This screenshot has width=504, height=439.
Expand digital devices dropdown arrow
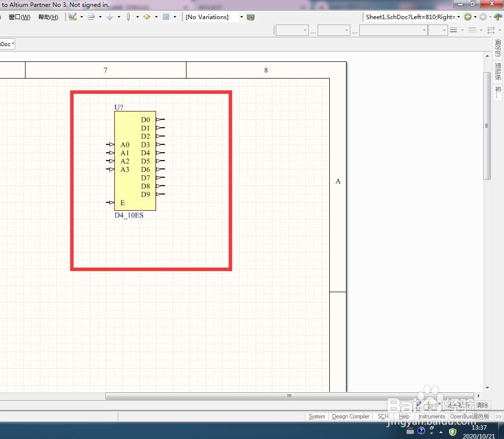(137, 17)
